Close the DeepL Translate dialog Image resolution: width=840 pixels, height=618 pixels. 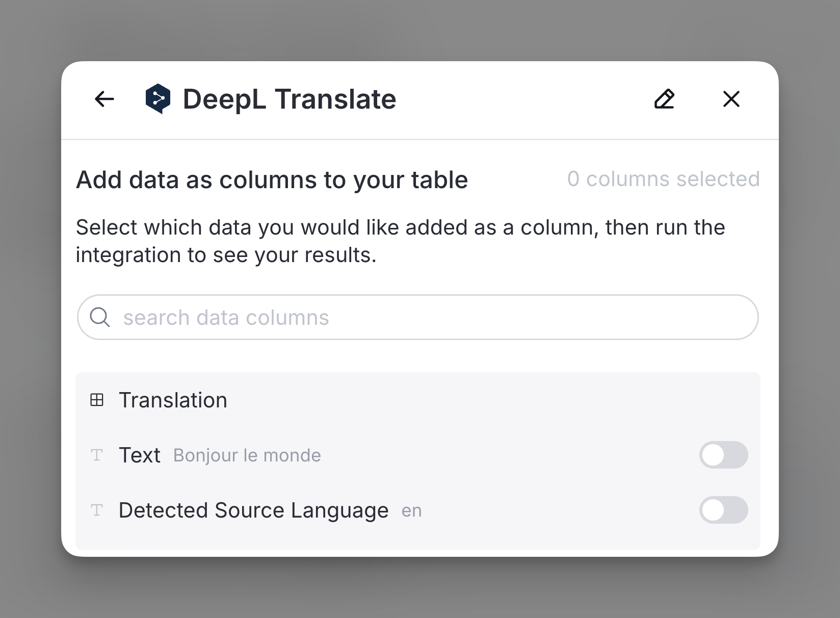[731, 99]
